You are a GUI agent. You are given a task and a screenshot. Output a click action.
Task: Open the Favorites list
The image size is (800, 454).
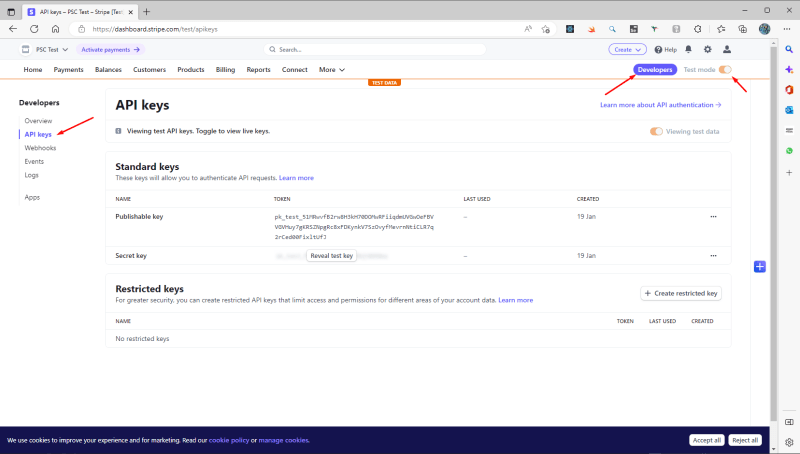tap(721, 29)
